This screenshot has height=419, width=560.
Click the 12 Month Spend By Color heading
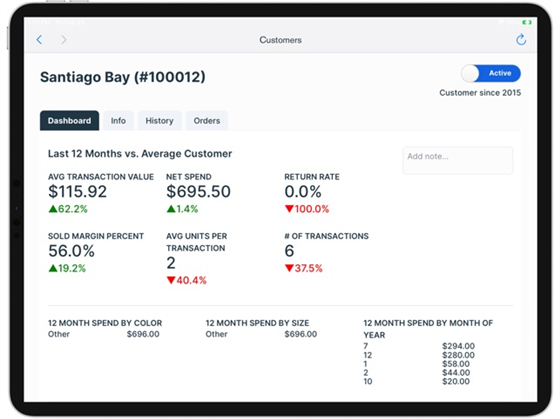coord(105,323)
